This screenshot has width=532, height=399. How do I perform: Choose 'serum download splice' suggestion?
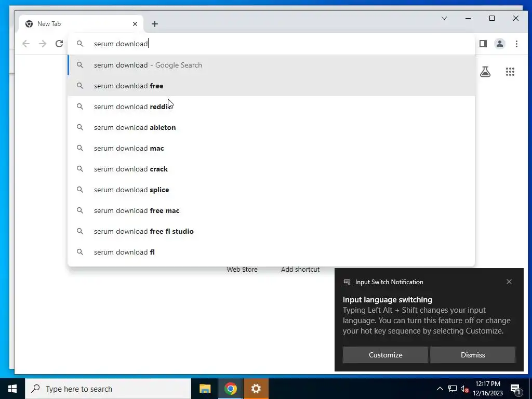tap(271, 190)
